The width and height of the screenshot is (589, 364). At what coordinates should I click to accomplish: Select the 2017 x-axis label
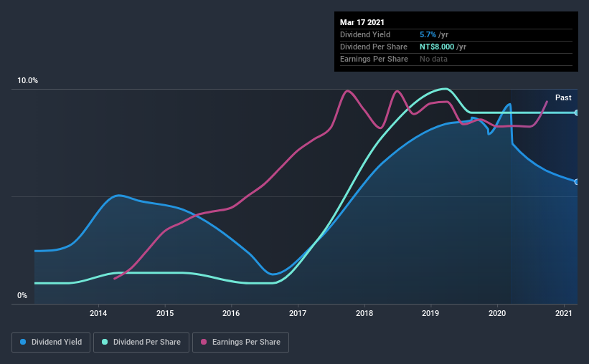pos(298,313)
